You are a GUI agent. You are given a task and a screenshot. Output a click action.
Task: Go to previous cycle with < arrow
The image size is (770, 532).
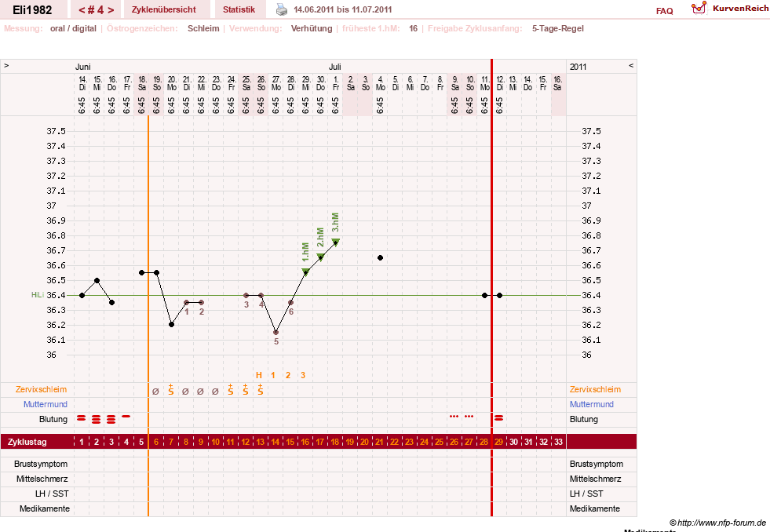pyautogui.click(x=82, y=10)
